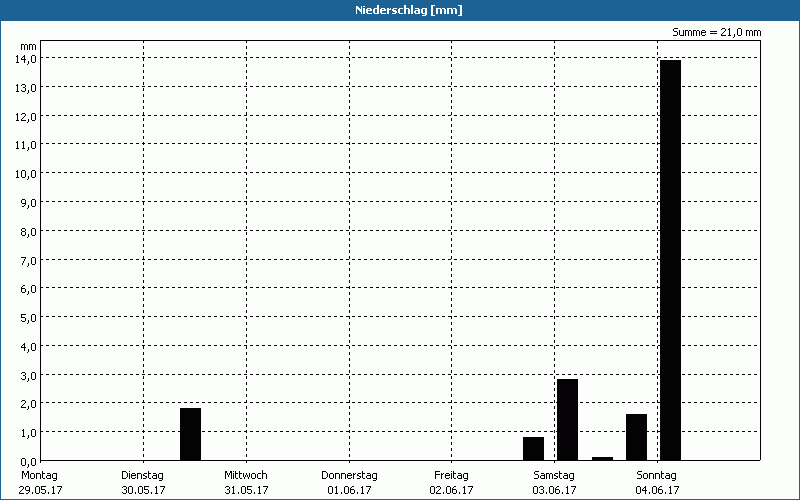The image size is (800, 500).
Task: Click the Dienstag day label
Action: pos(142,475)
